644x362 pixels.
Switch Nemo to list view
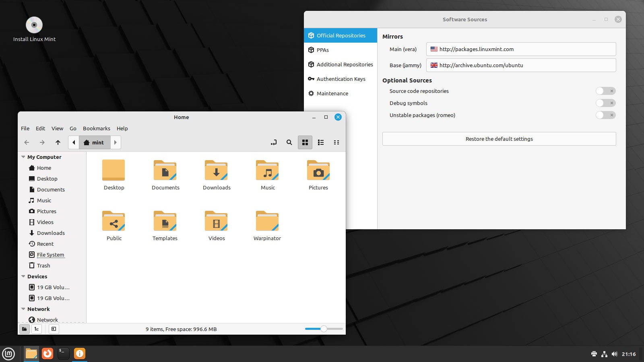(x=321, y=142)
